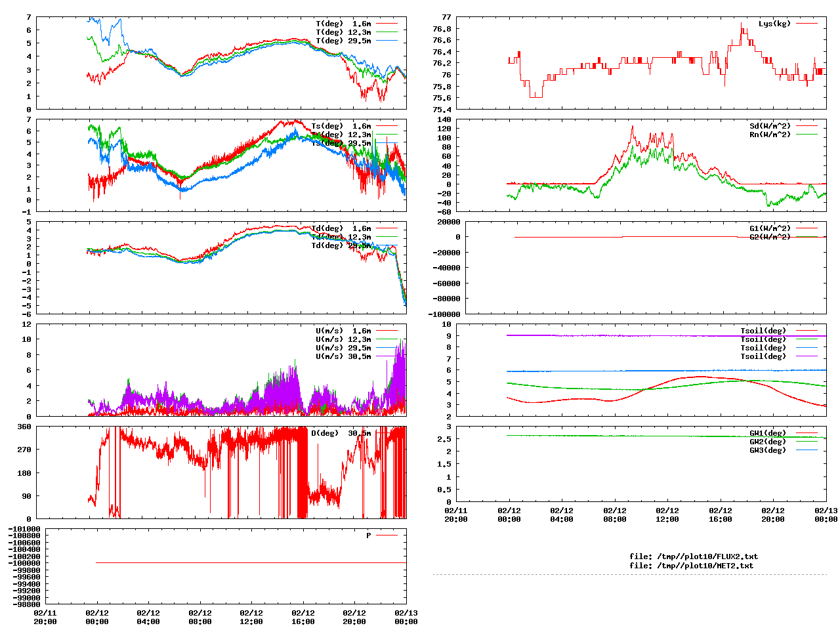
Task: Click the 02/12 16:00 label under groundwater plot
Action: [x=721, y=514]
